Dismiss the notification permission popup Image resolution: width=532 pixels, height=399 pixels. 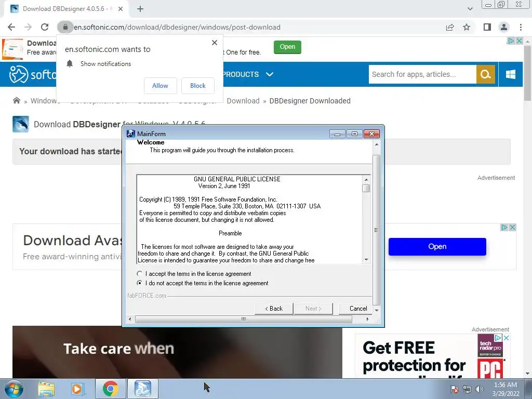215,43
